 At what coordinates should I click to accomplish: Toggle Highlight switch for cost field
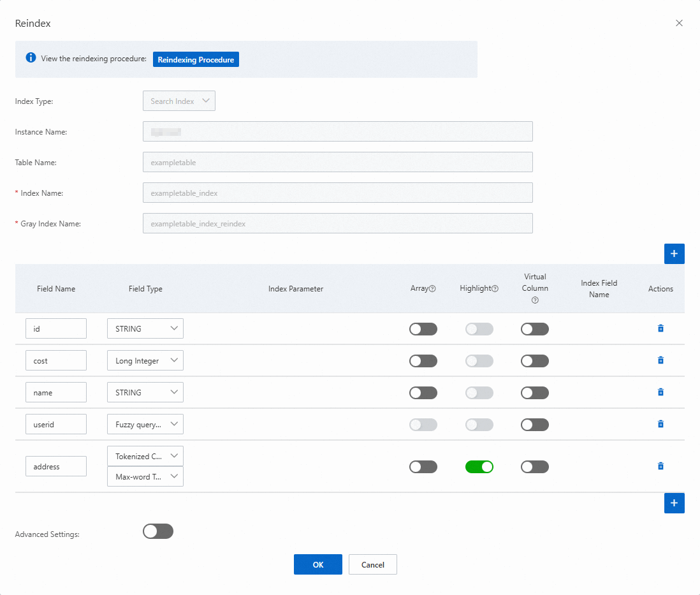coord(479,361)
